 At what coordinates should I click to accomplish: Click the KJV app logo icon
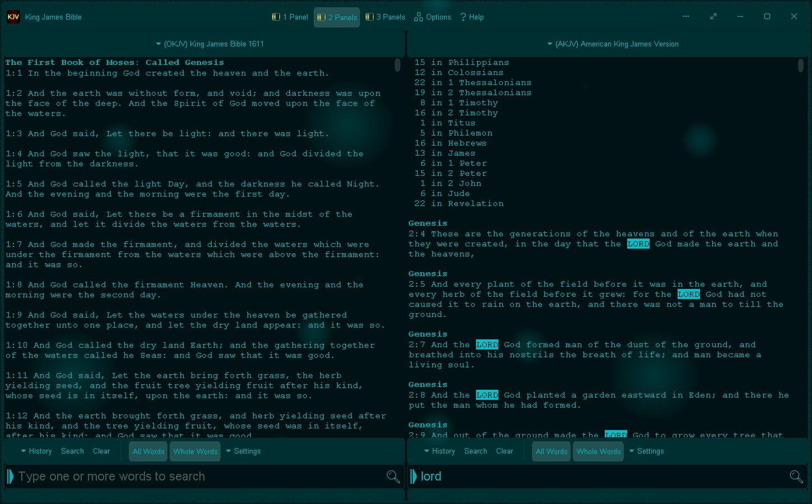(13, 16)
